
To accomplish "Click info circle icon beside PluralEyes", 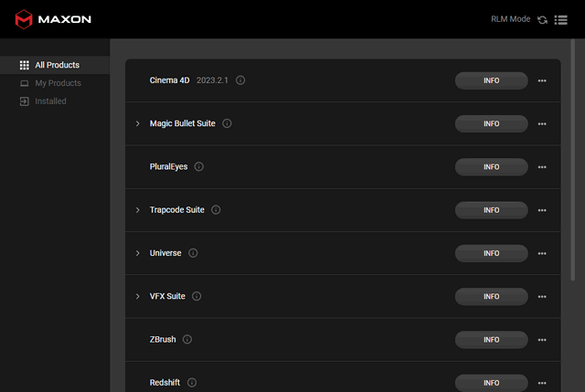I will [198, 167].
